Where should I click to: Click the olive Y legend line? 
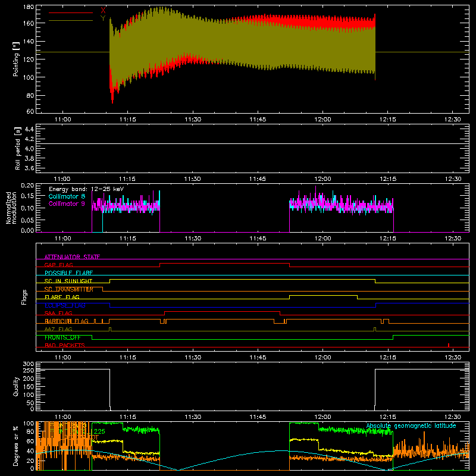[x=71, y=21]
